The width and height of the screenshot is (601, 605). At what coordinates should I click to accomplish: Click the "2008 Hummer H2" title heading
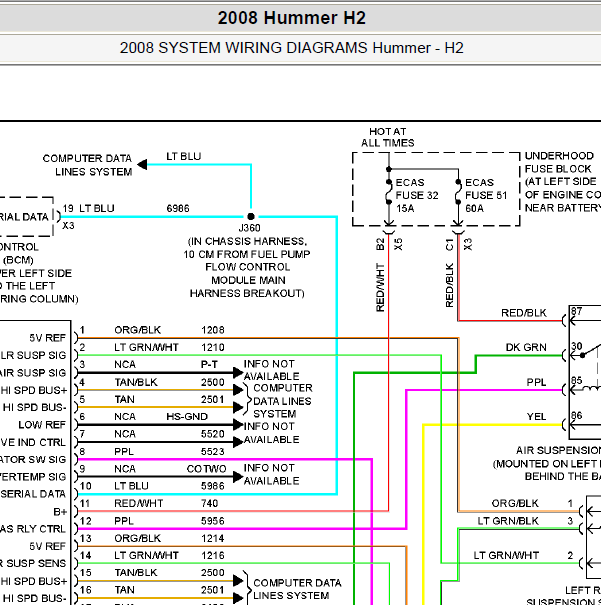[x=291, y=18]
